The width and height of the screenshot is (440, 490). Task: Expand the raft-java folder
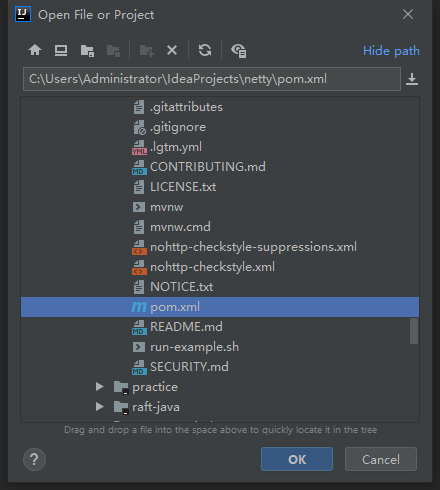[99, 407]
